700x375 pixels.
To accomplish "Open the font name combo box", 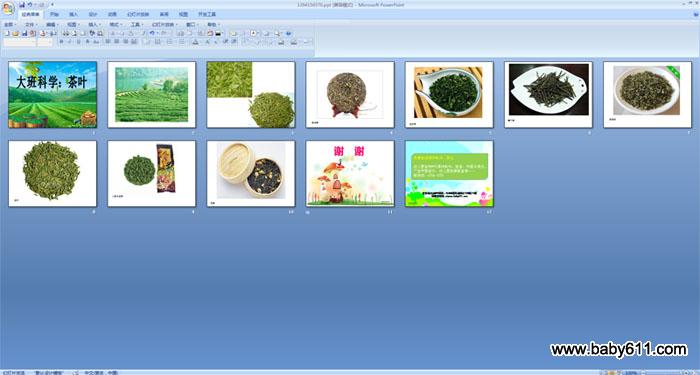I will (x=20, y=42).
